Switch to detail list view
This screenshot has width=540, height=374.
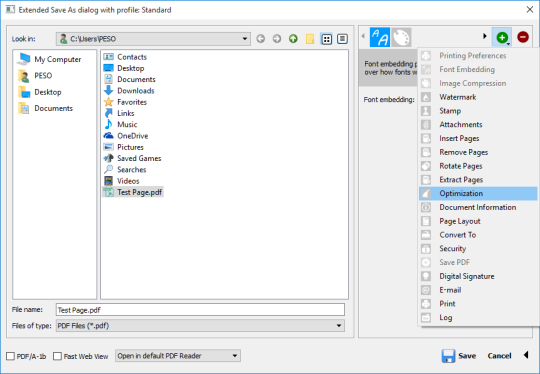342,39
